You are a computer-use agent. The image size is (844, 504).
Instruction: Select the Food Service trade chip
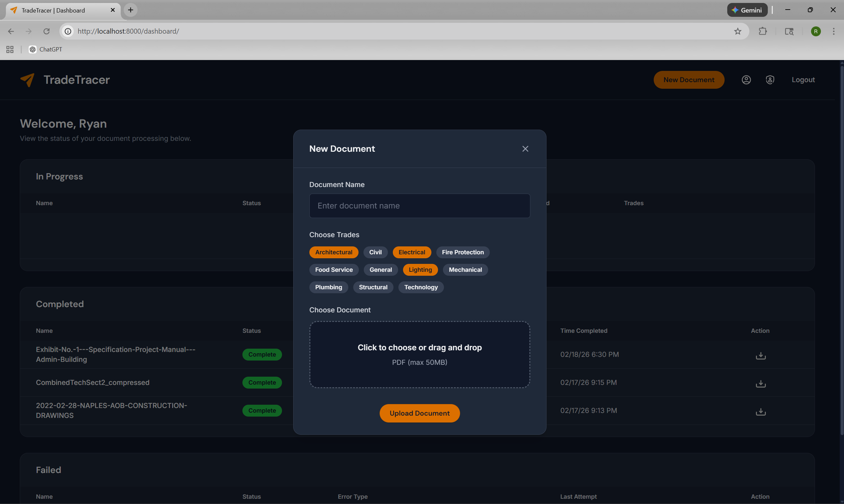coord(334,270)
